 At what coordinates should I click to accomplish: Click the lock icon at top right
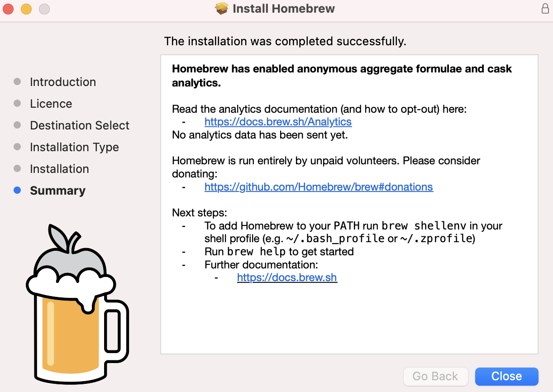[x=544, y=8]
